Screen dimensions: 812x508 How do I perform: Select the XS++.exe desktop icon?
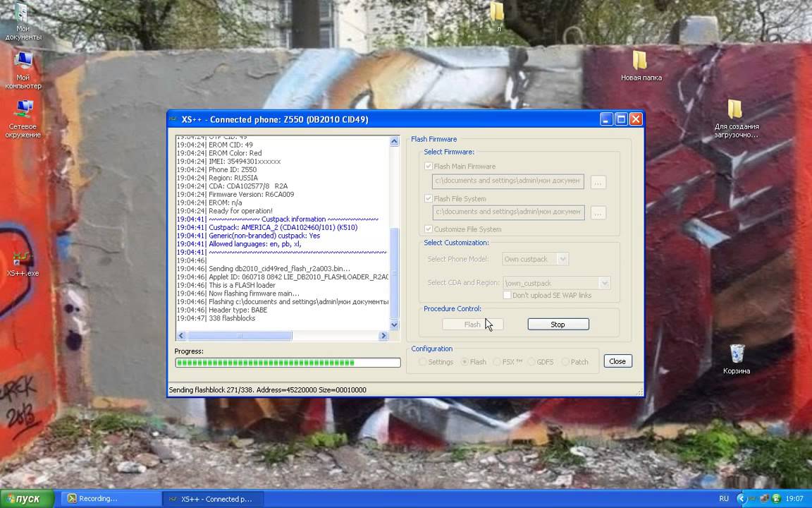[x=23, y=263]
